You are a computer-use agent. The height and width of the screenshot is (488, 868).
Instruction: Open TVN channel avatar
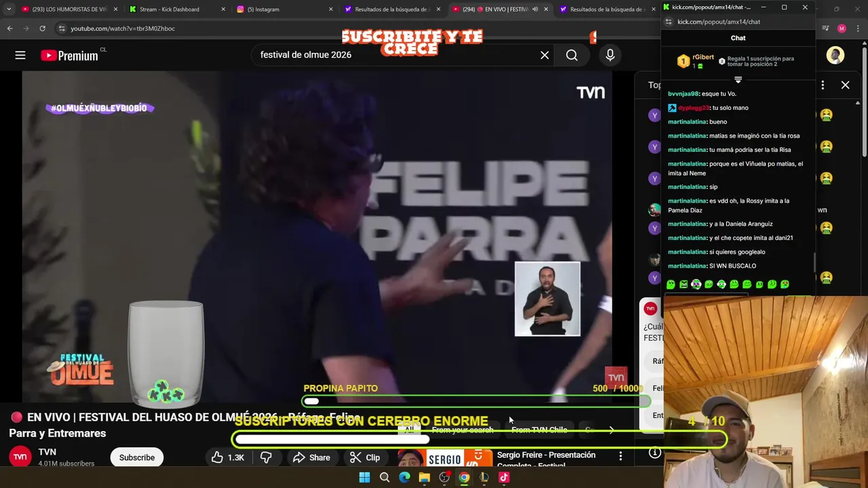point(20,457)
